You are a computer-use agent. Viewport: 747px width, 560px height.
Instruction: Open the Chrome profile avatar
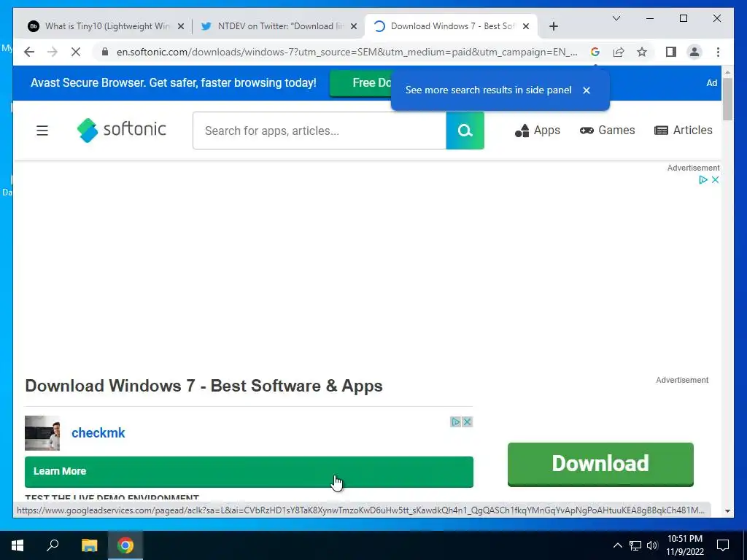pyautogui.click(x=694, y=52)
